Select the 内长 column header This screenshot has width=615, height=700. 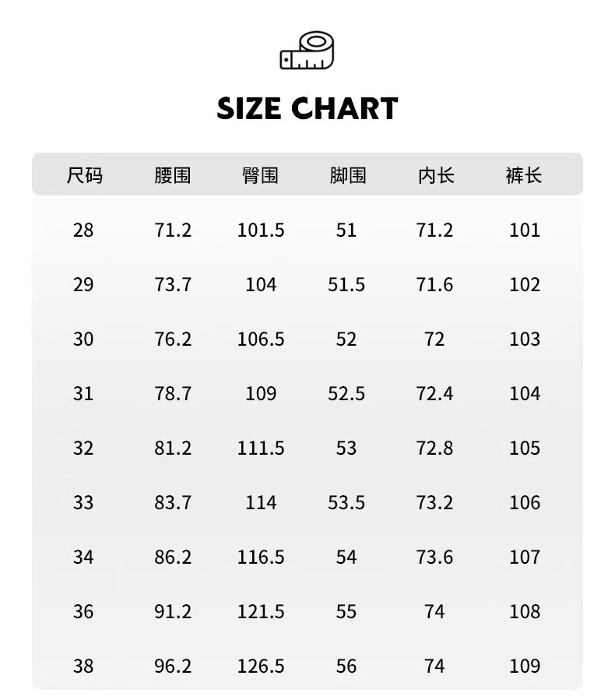435,176
